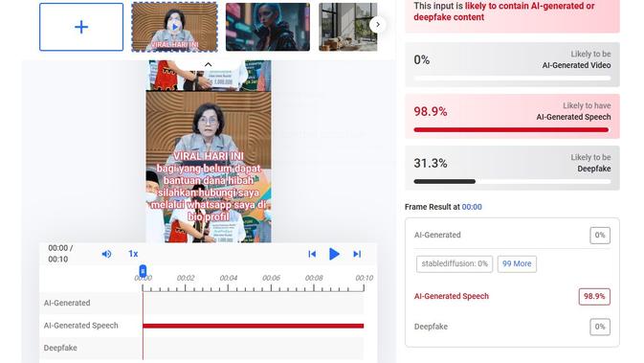
Task: Click the 0% AI-Generated Video result card
Action: pyautogui.click(x=512, y=64)
